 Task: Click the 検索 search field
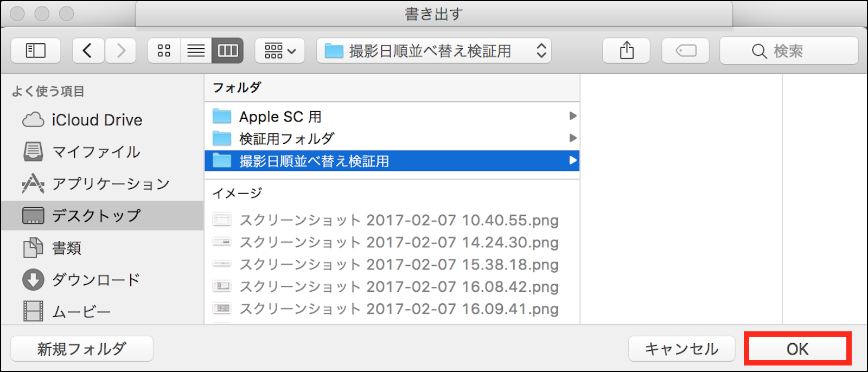coord(789,51)
